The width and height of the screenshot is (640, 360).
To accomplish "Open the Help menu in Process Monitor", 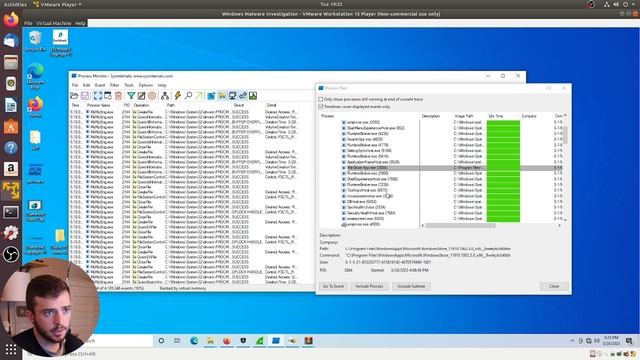I will click(x=162, y=85).
